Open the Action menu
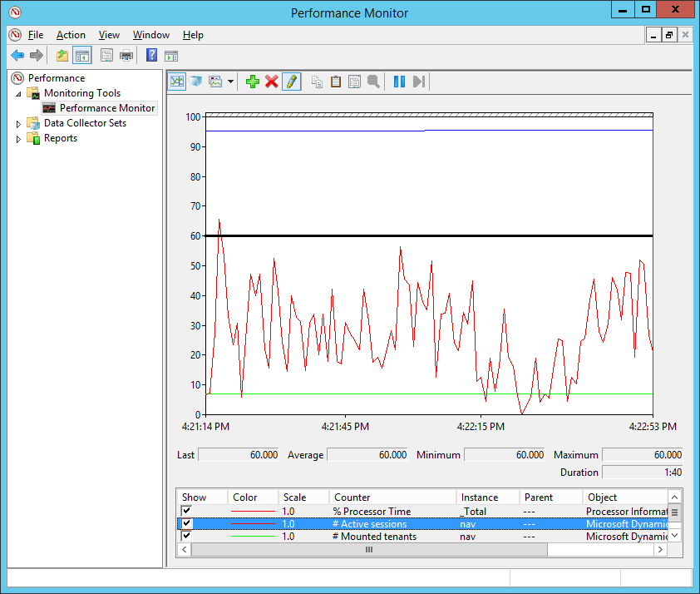The height and width of the screenshot is (594, 700). [71, 35]
